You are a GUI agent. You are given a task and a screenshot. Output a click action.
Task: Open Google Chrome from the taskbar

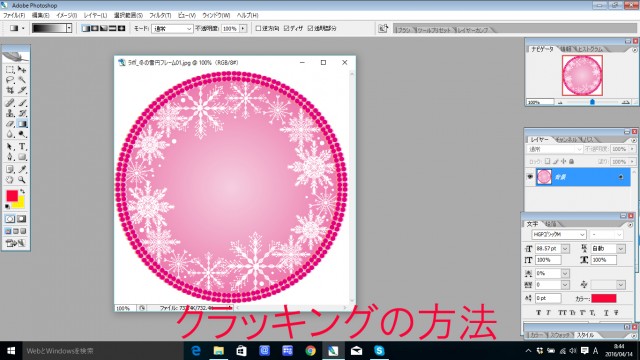point(311,351)
